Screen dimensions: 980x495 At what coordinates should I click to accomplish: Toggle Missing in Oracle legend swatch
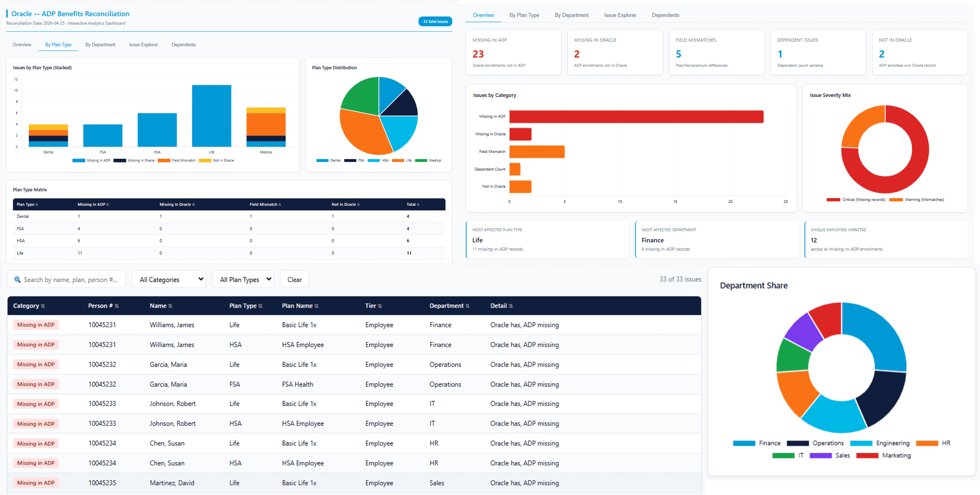pos(120,160)
